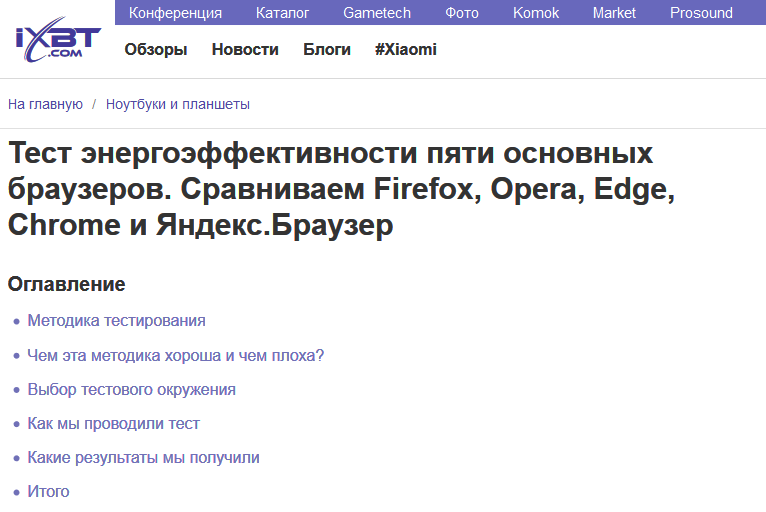
Task: Click the На главную breadcrumb
Action: click(45, 104)
